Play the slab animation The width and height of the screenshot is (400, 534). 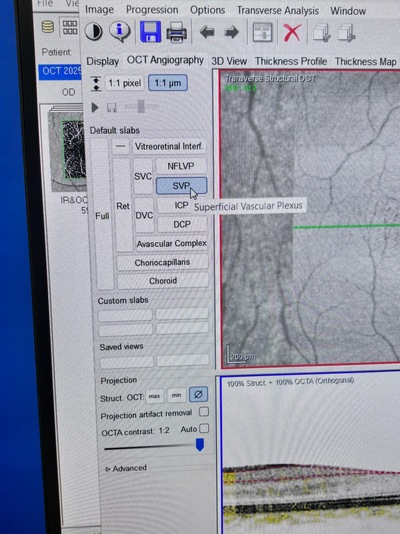click(x=95, y=108)
